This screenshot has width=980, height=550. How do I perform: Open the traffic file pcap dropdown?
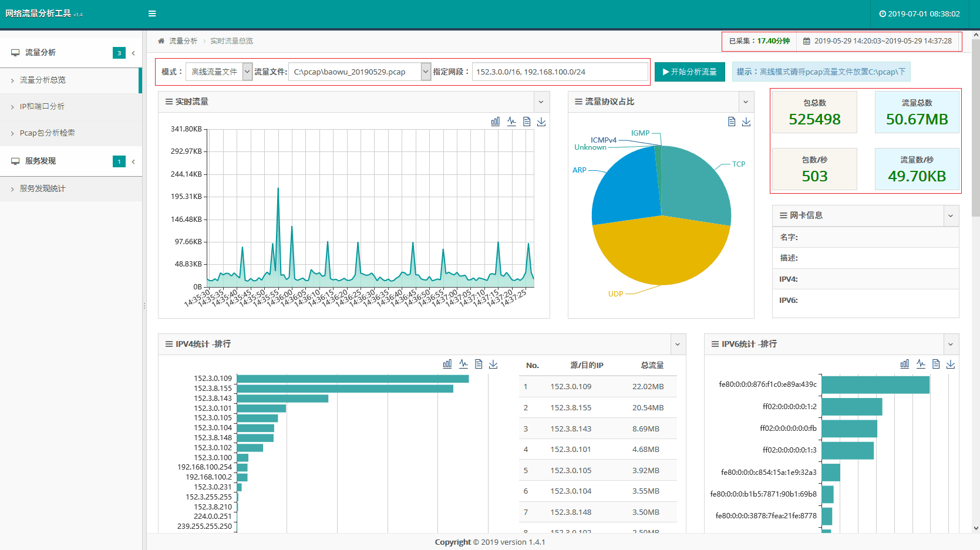[359, 72]
